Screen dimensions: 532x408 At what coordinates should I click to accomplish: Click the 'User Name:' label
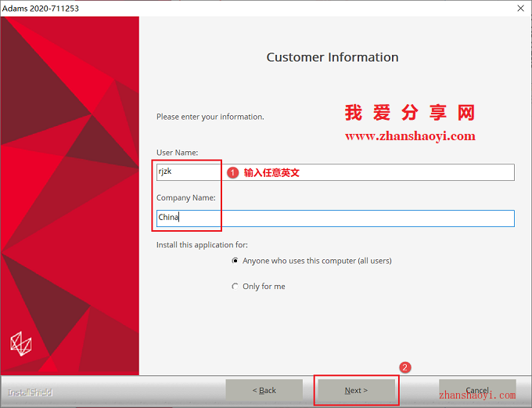[x=177, y=153]
